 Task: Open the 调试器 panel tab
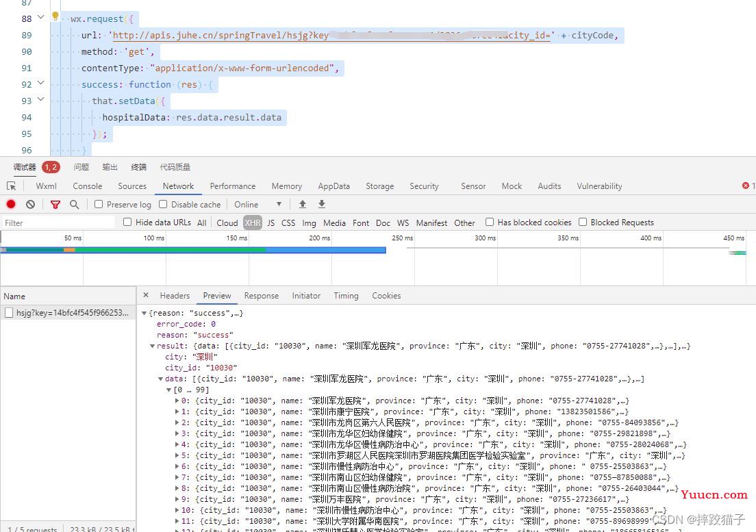(25, 167)
